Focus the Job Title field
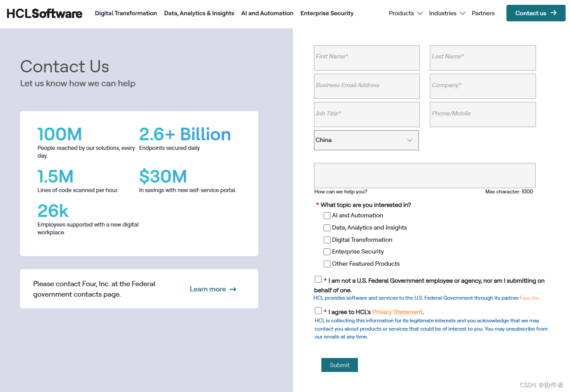The height and width of the screenshot is (392, 570). [x=367, y=115]
